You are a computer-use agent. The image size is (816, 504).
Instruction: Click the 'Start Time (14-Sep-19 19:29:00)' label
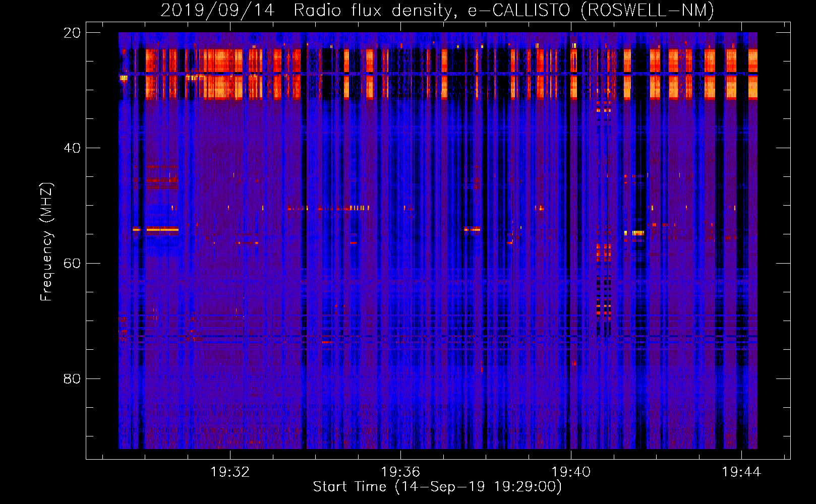(x=437, y=487)
